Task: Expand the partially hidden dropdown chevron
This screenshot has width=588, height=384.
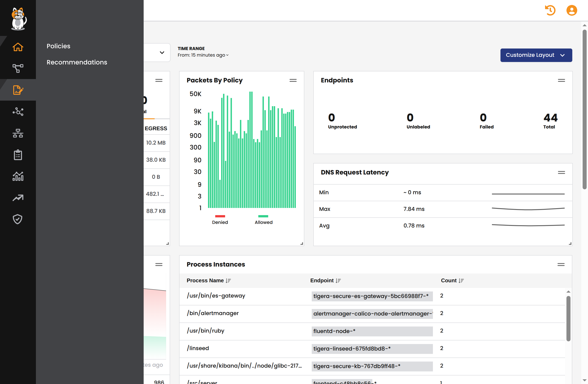Action: (162, 52)
